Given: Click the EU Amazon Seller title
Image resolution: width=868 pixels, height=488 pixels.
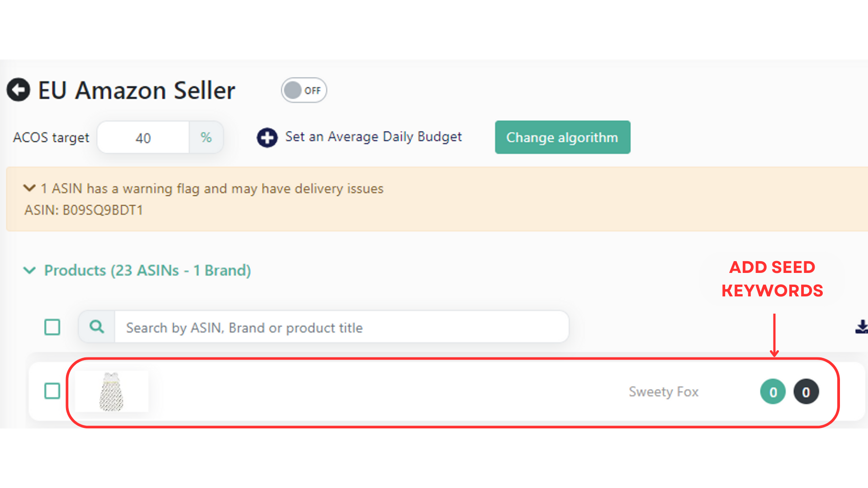Looking at the screenshot, I should click(137, 90).
